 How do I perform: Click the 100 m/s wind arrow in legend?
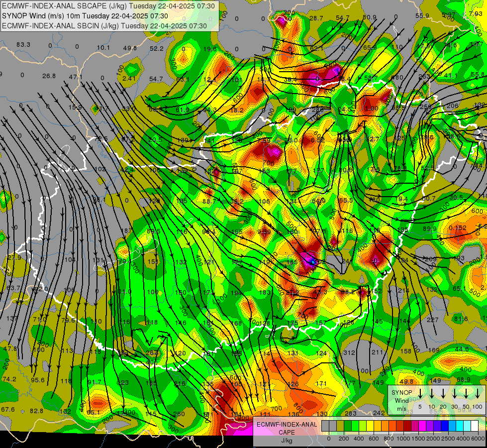point(478,394)
